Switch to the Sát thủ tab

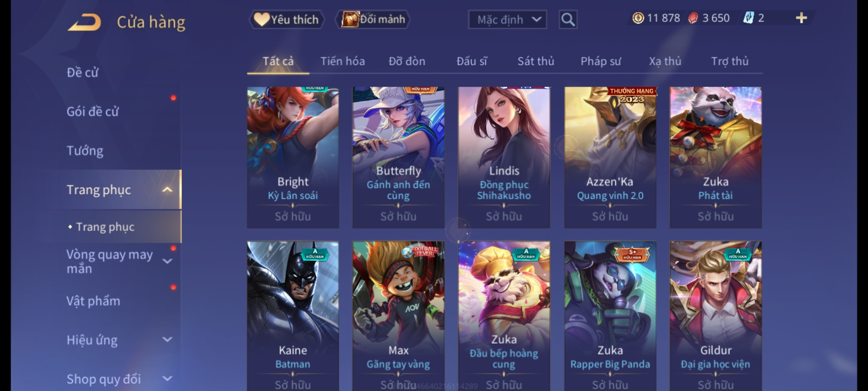click(x=536, y=61)
